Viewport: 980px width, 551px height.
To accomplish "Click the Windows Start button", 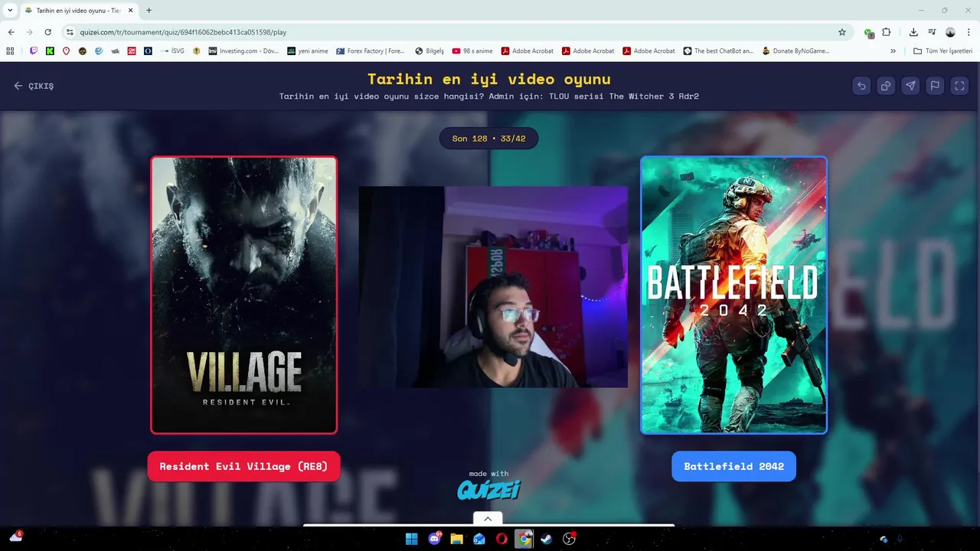I will 411,539.
